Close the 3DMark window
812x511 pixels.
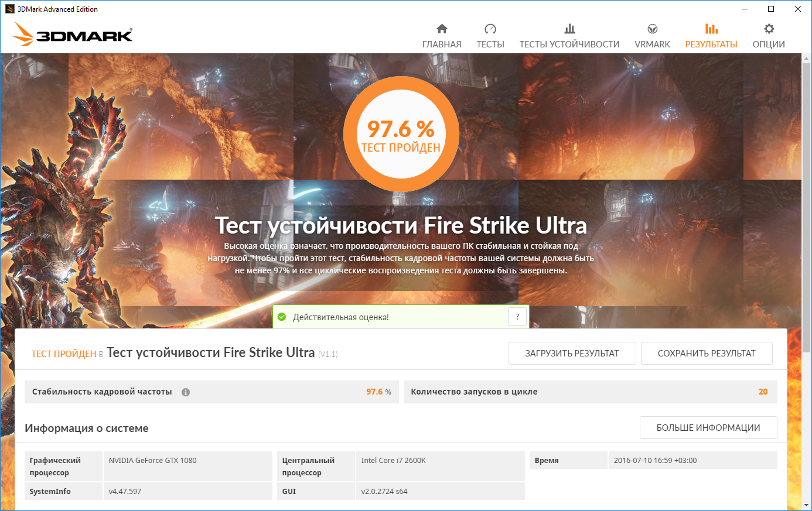(798, 9)
